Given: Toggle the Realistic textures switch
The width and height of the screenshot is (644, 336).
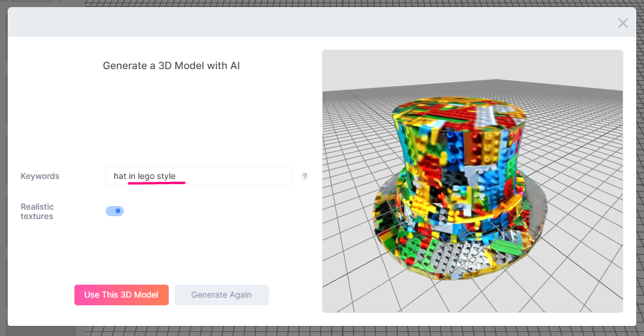Looking at the screenshot, I should [x=114, y=211].
